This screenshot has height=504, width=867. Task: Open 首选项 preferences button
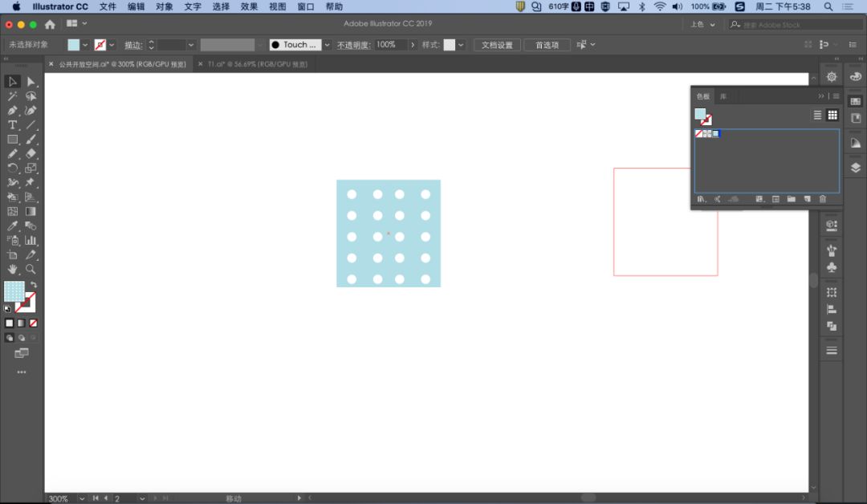547,45
